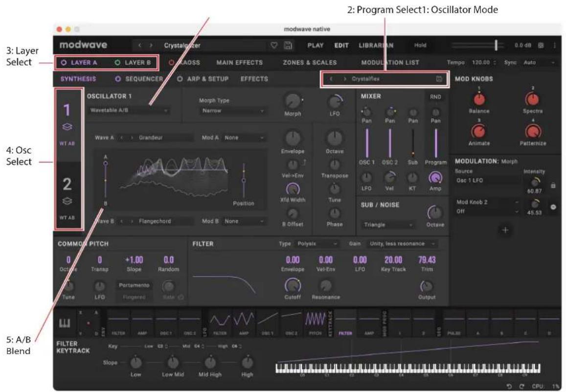Screen dimensions: 566x392
Task: Mark Crystalgizer performance as favorite with heart icon
Action: (274, 46)
